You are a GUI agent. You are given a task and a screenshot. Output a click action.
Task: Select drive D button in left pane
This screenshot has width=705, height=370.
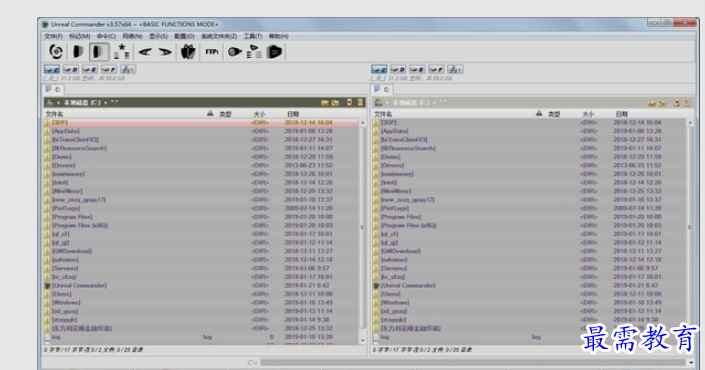(71, 69)
